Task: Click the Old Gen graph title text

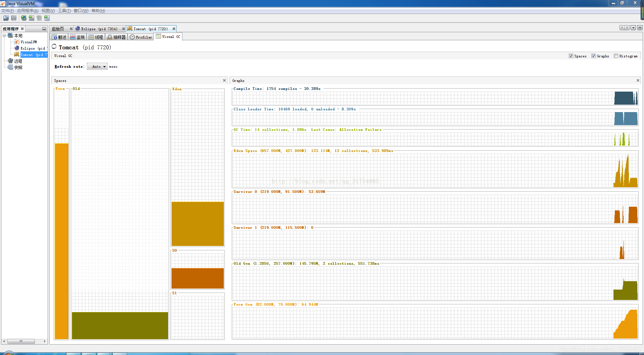Action: pyautogui.click(x=306, y=263)
